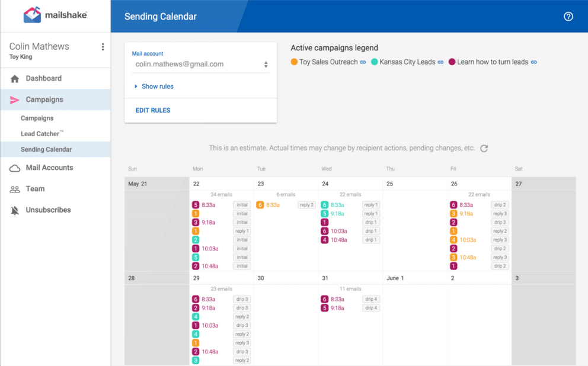Screen dimensions: 588x366
Task: Open Lead Catcher
Action: 42,134
